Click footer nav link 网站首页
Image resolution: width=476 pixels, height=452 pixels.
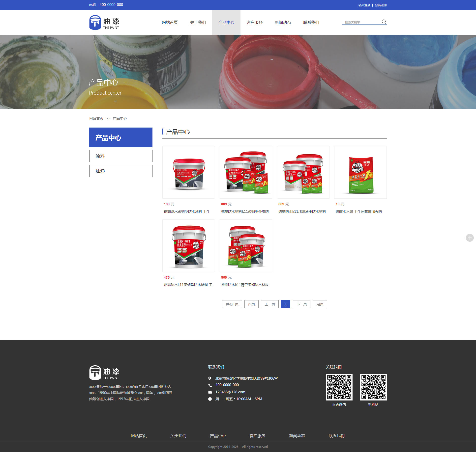pyautogui.click(x=139, y=436)
